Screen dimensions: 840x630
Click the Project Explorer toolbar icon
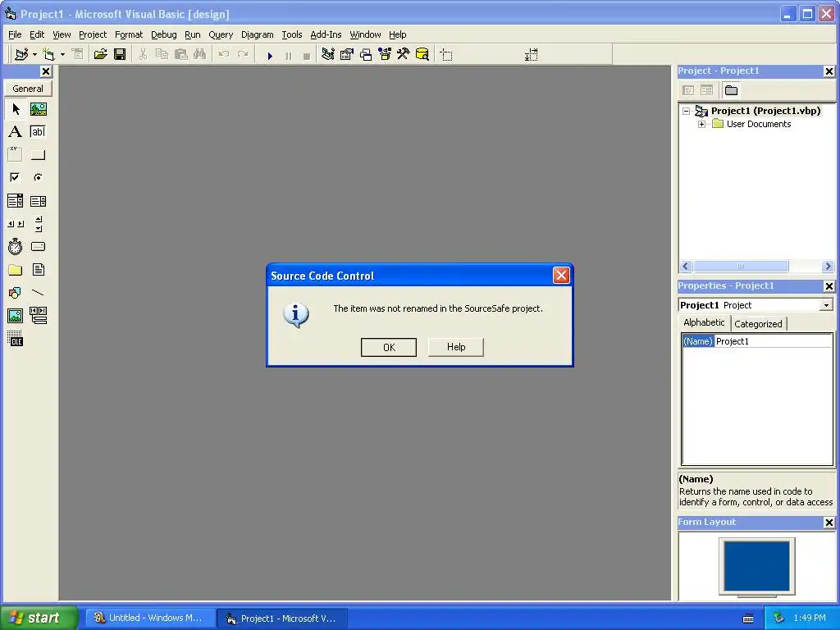coord(328,54)
